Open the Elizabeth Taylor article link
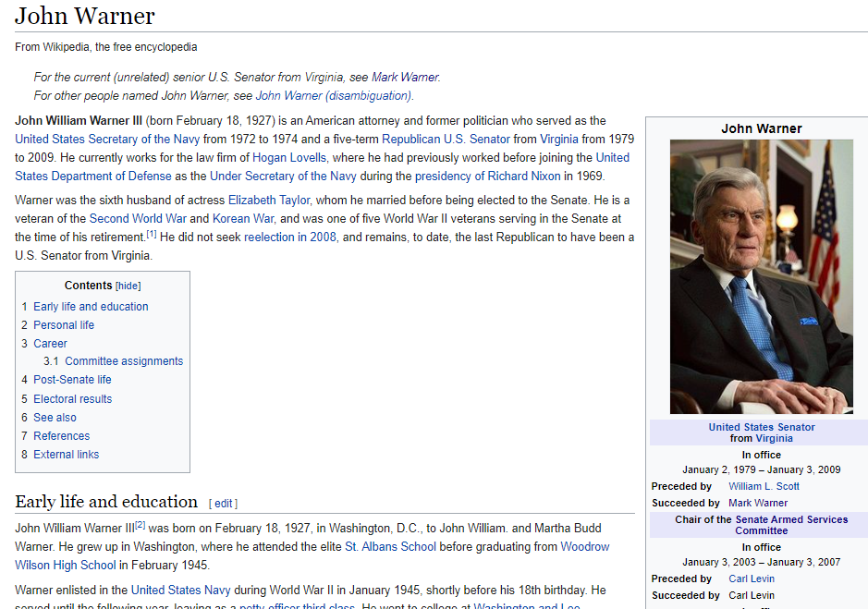Image resolution: width=868 pixels, height=609 pixels. click(269, 200)
